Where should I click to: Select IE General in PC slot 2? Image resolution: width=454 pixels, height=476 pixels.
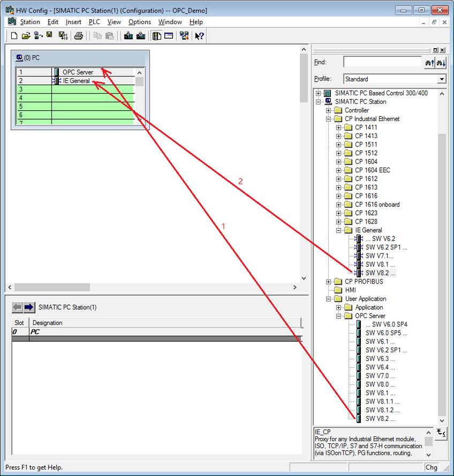tap(76, 81)
